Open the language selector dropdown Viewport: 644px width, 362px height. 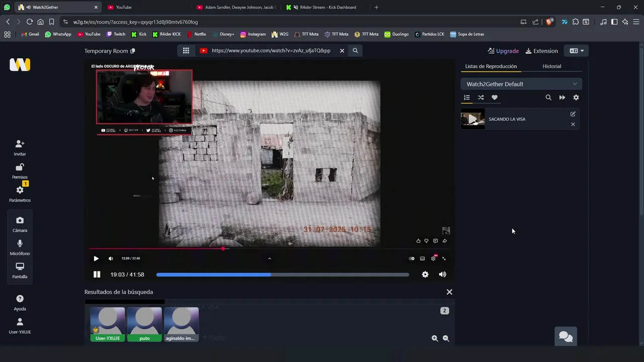tap(577, 51)
